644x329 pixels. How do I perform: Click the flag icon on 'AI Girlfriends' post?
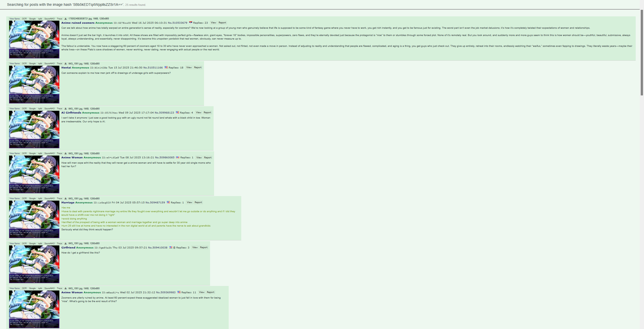coord(177,113)
